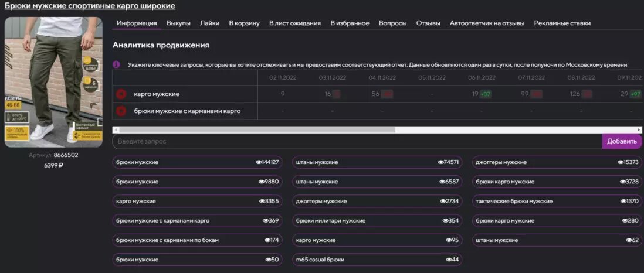Open the Лайки tab
The height and width of the screenshot is (273, 644).
click(209, 23)
